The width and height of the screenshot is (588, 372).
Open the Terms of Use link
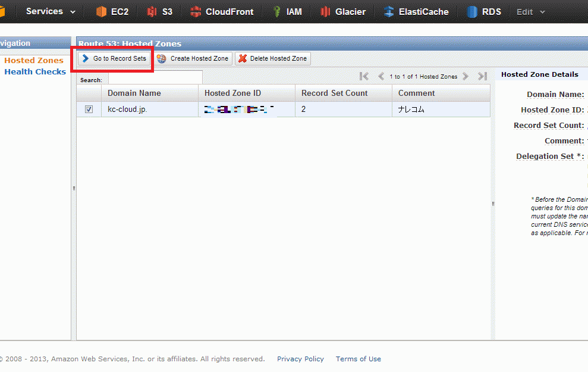pyautogui.click(x=358, y=359)
